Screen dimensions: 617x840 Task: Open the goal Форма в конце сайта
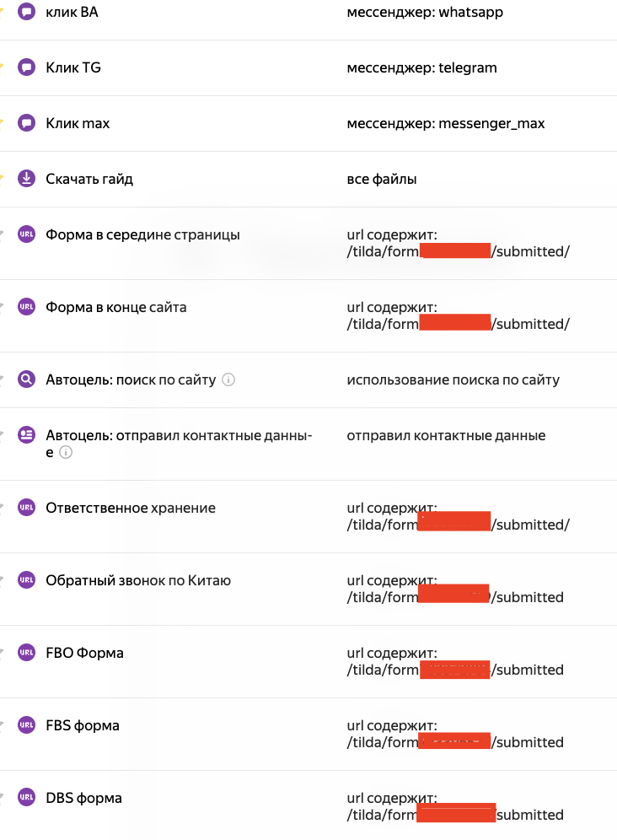coord(115,307)
